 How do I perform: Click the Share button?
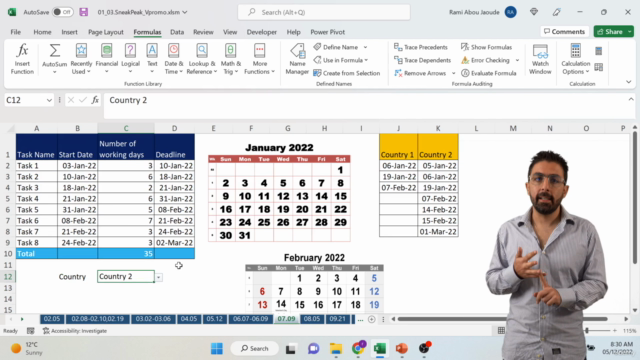click(x=611, y=31)
